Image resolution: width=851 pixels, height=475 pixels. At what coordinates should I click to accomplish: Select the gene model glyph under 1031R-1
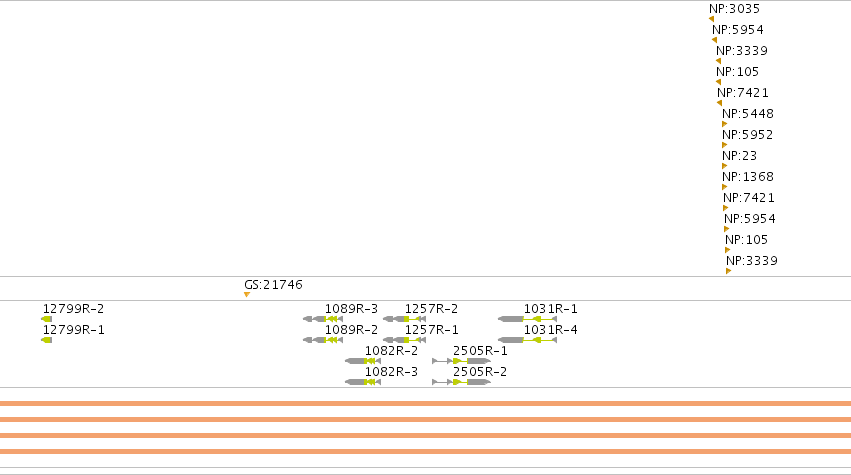pyautogui.click(x=528, y=319)
